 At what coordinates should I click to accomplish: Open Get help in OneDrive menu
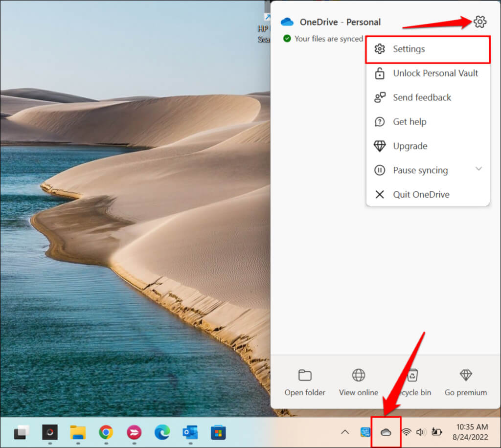(428, 122)
